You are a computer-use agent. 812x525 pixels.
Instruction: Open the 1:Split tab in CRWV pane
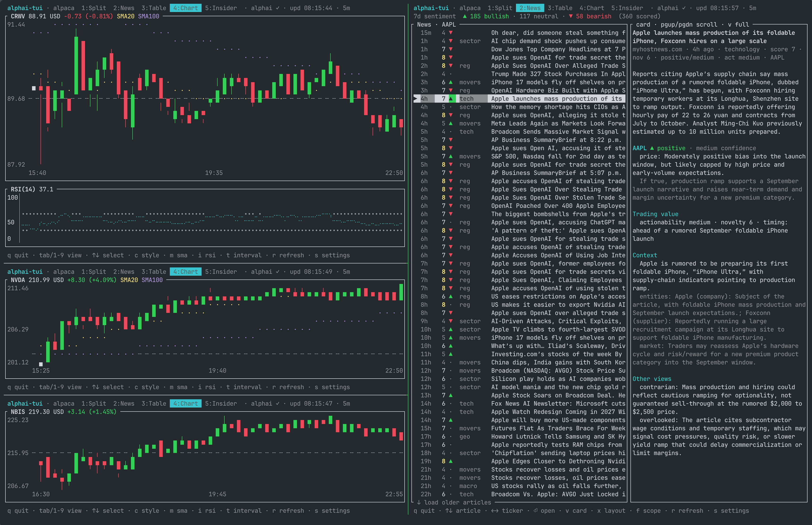click(x=93, y=8)
